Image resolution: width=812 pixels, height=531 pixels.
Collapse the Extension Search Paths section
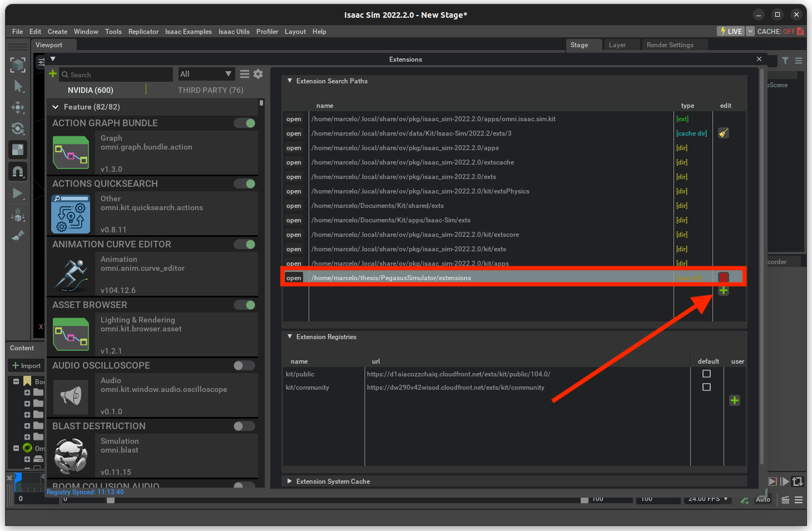(x=290, y=81)
